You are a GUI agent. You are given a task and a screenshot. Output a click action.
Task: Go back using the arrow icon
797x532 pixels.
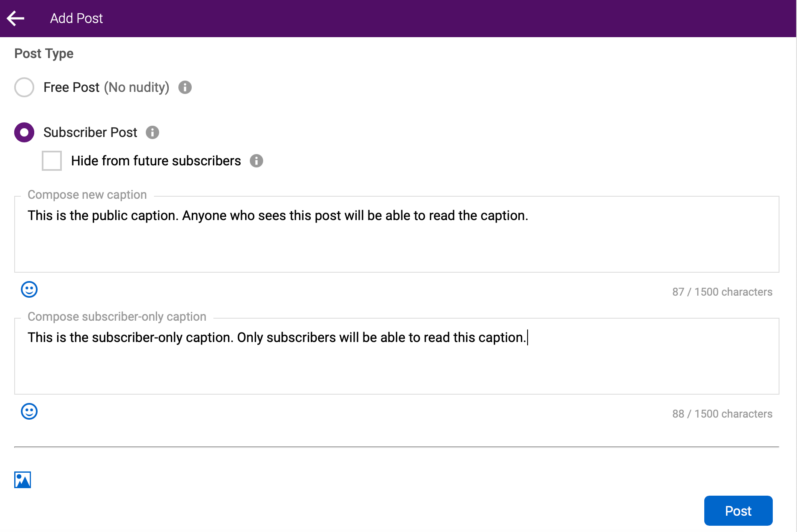[16, 18]
